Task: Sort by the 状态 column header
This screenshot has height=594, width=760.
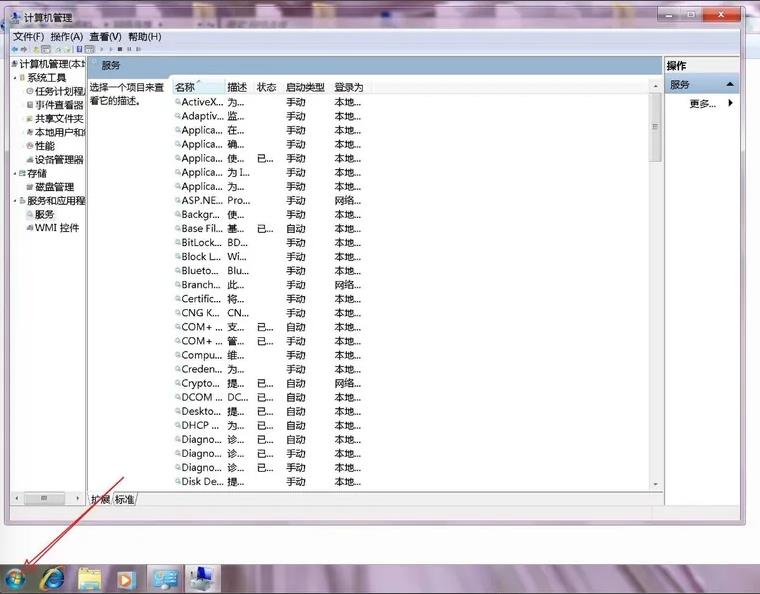Action: pos(266,87)
